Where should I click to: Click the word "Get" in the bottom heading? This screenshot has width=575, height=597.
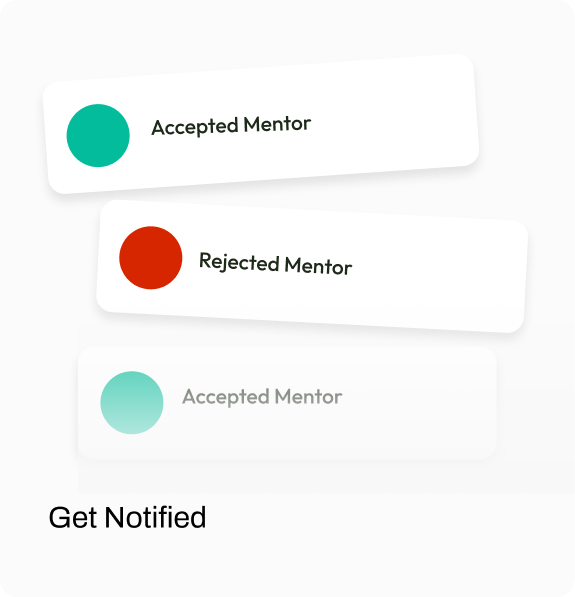coord(73,518)
